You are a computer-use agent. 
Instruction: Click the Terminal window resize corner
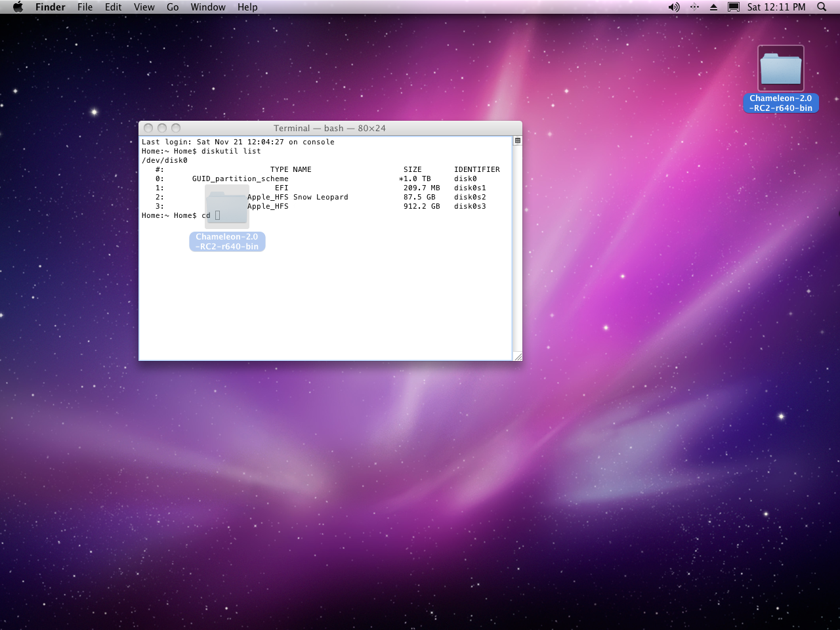[x=517, y=356]
